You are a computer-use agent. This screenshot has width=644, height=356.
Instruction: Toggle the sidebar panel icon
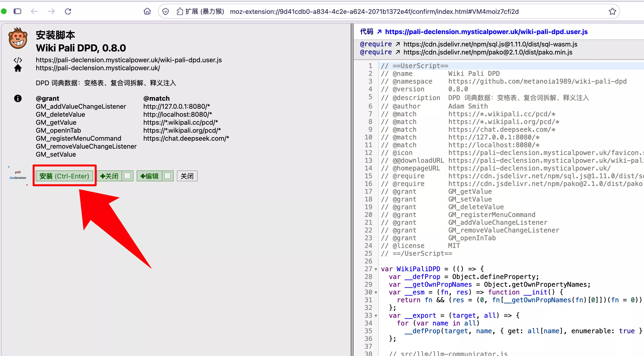17,11
